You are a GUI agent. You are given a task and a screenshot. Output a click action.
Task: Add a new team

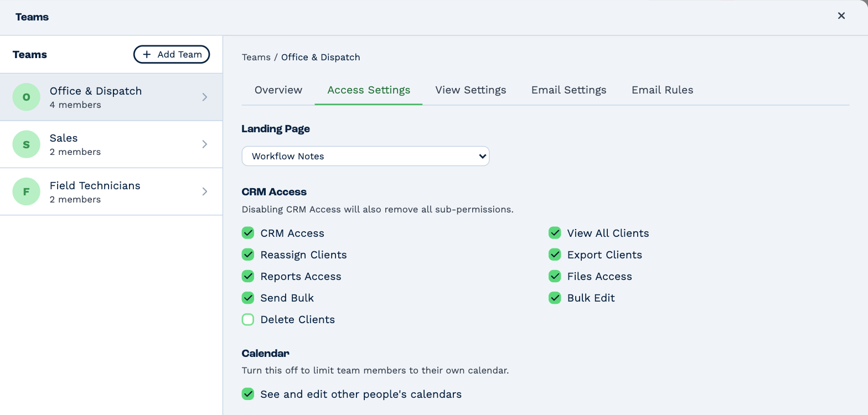click(172, 54)
